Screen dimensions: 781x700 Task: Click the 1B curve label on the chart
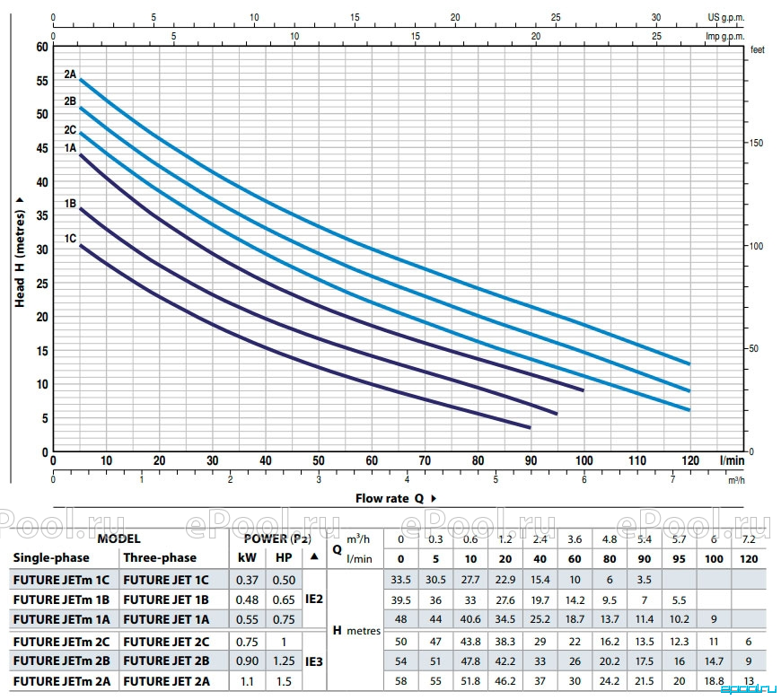click(70, 204)
